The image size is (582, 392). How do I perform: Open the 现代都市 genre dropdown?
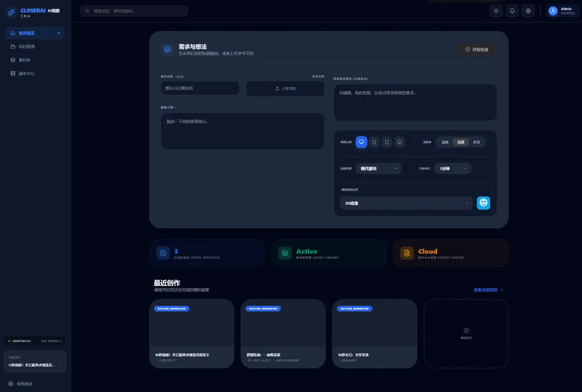tap(378, 169)
